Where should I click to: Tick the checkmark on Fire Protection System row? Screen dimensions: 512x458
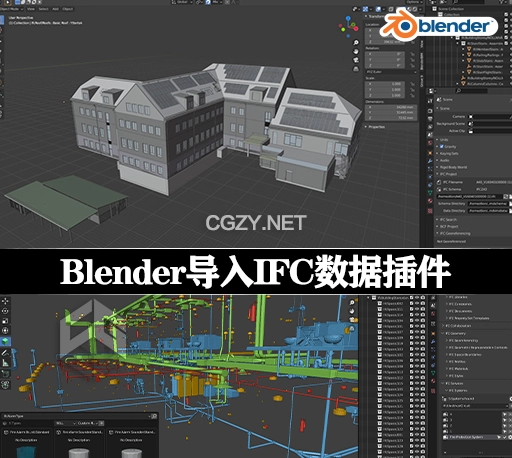point(506,437)
